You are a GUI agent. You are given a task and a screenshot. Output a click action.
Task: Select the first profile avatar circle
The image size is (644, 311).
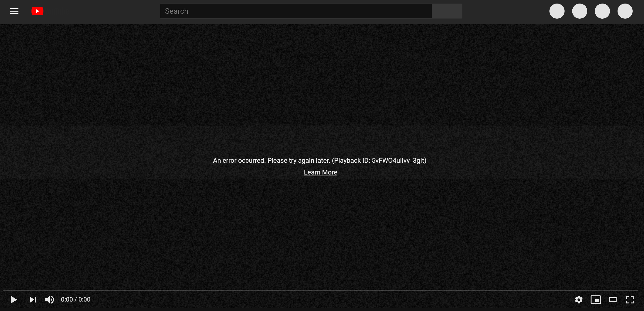[x=557, y=11]
